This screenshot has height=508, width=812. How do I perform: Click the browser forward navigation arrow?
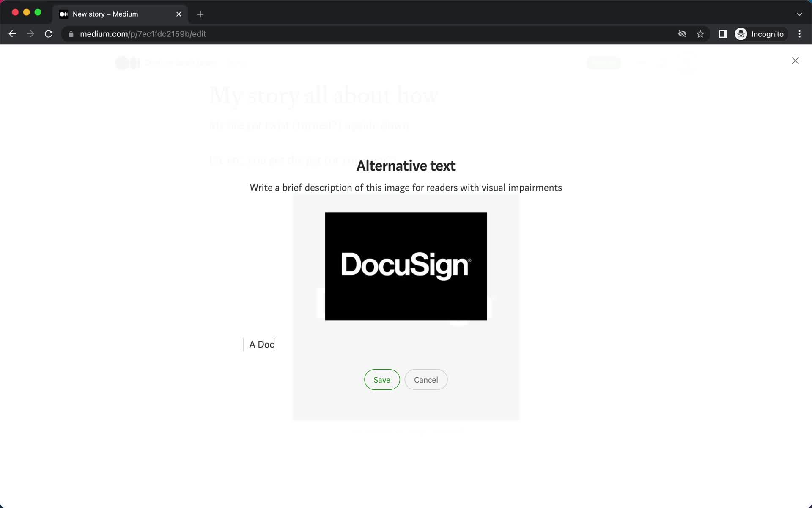point(30,34)
